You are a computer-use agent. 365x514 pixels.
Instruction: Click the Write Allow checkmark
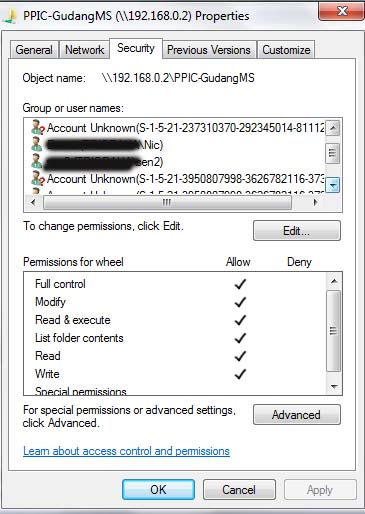pos(240,374)
